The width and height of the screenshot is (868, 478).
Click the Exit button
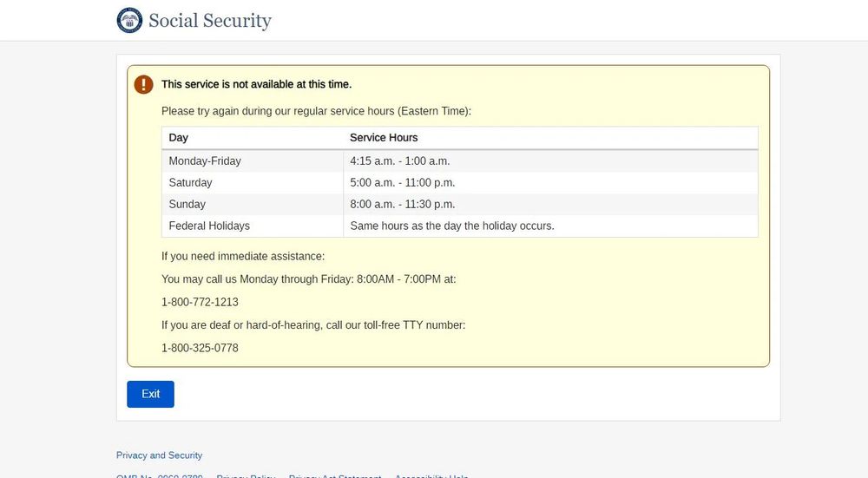click(150, 394)
